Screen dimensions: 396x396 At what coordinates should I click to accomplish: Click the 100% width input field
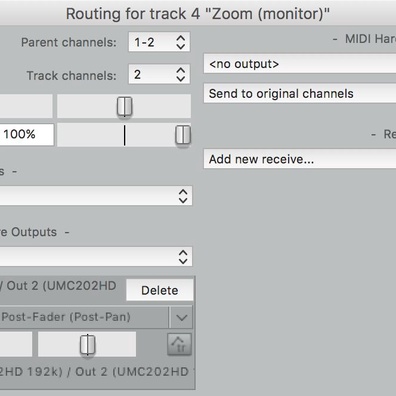pos(27,134)
